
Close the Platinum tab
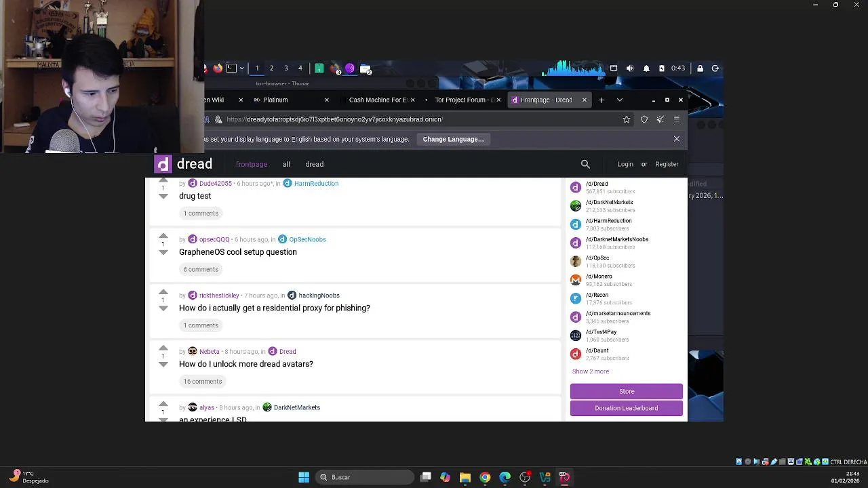coord(326,100)
